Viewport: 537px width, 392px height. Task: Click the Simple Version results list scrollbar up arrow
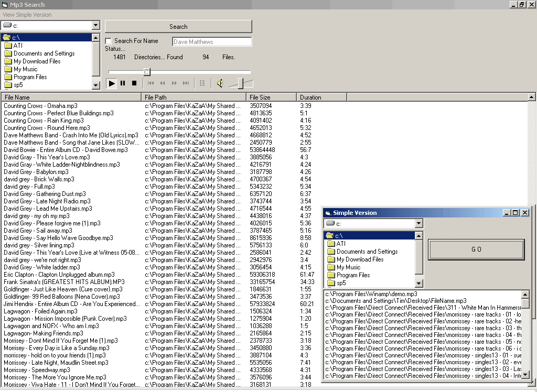click(525, 294)
